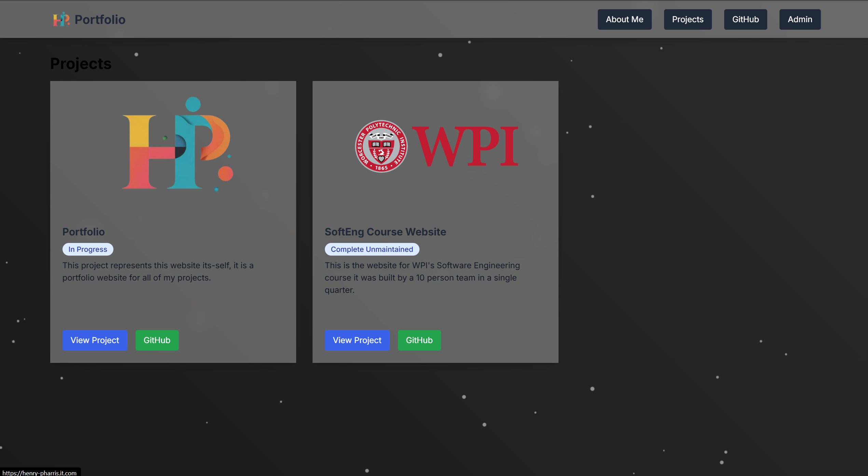
Task: Open the Portfolio home title link
Action: (100, 19)
